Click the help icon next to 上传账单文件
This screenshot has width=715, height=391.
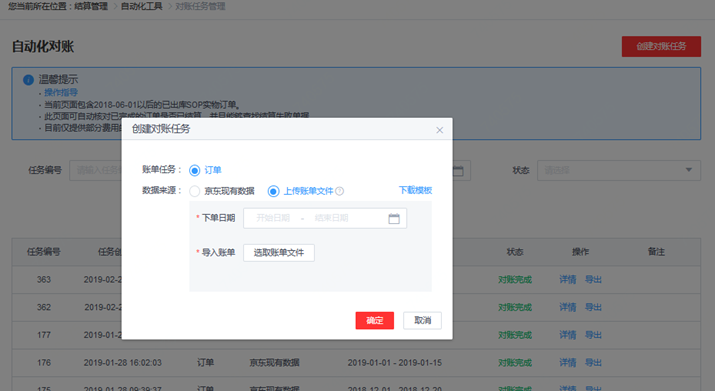click(x=339, y=191)
